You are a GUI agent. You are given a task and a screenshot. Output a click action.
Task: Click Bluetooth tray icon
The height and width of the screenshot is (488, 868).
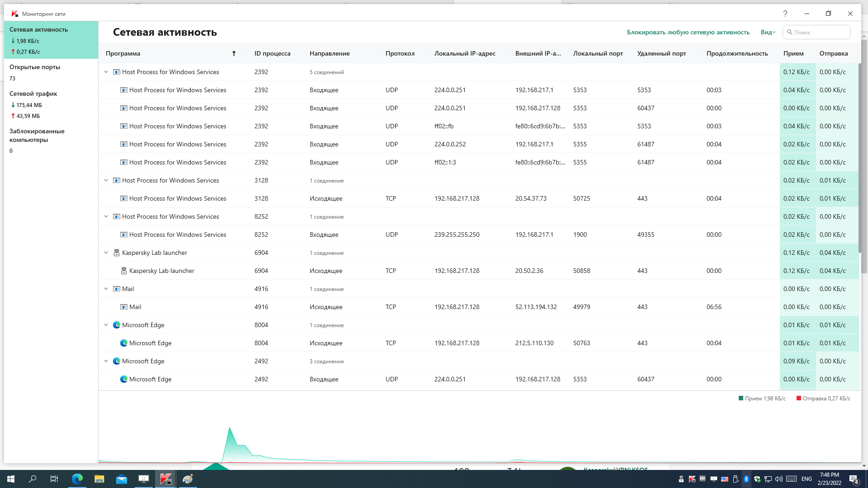click(x=746, y=479)
